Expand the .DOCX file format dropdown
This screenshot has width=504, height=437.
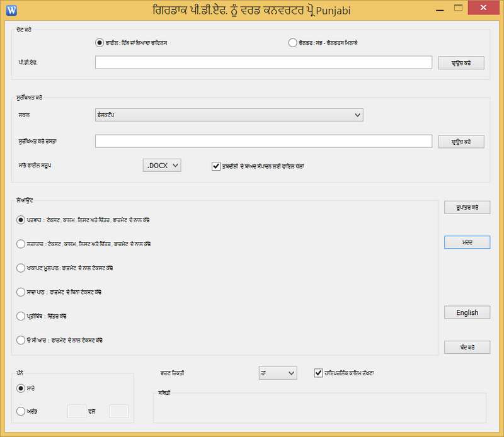(163, 165)
